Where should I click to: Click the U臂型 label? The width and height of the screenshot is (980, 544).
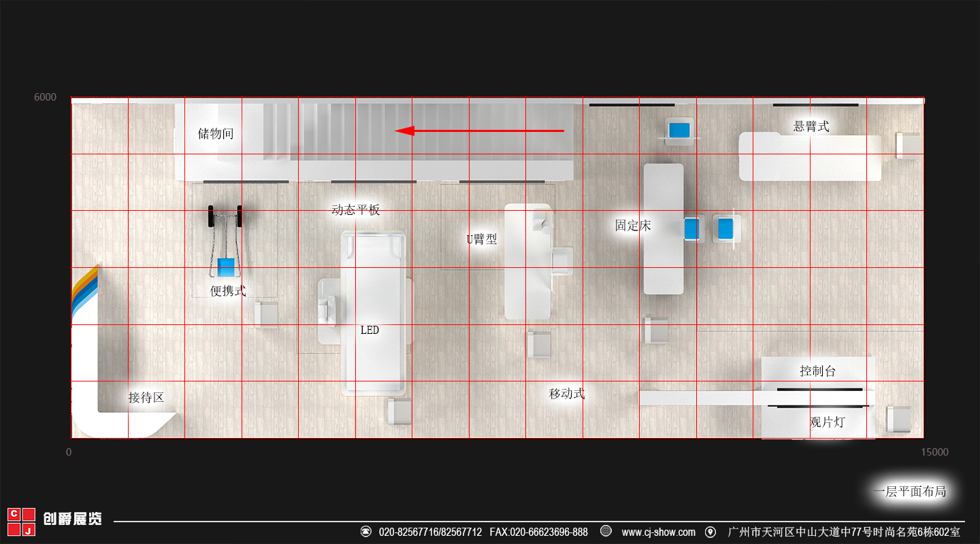tap(482, 239)
